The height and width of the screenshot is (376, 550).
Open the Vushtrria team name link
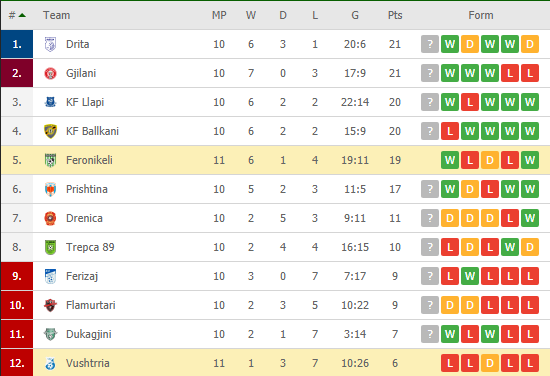point(88,363)
